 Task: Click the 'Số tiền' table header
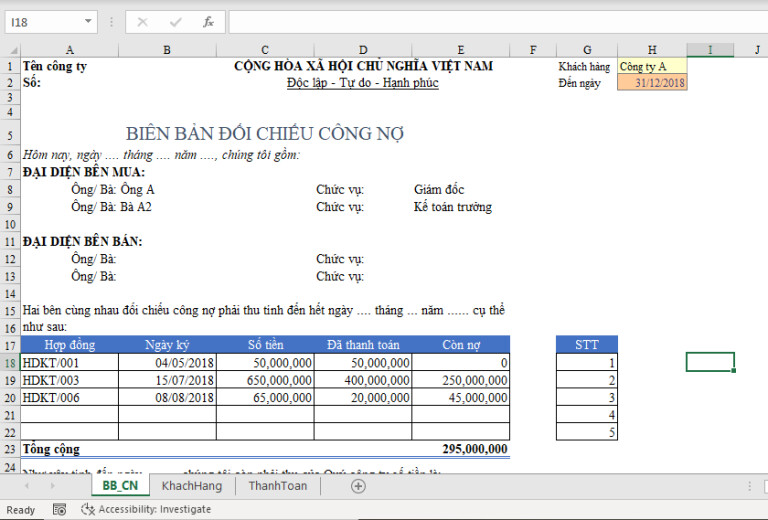click(x=265, y=345)
